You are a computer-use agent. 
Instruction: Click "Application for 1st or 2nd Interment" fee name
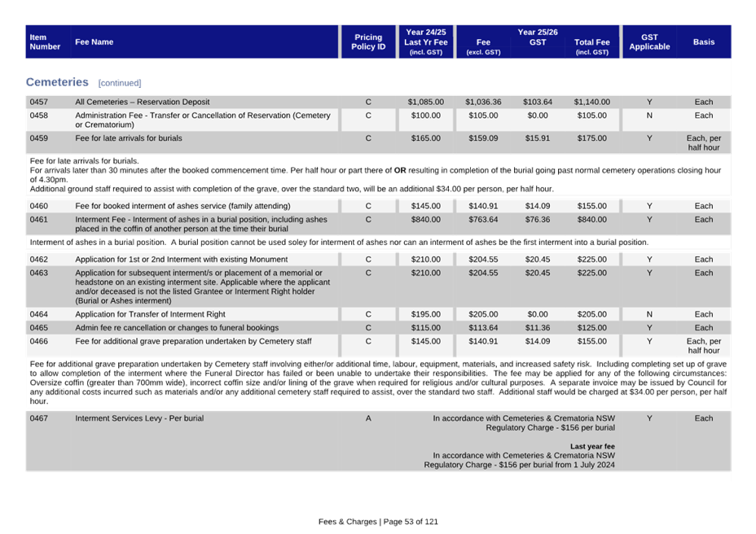(x=182, y=260)
